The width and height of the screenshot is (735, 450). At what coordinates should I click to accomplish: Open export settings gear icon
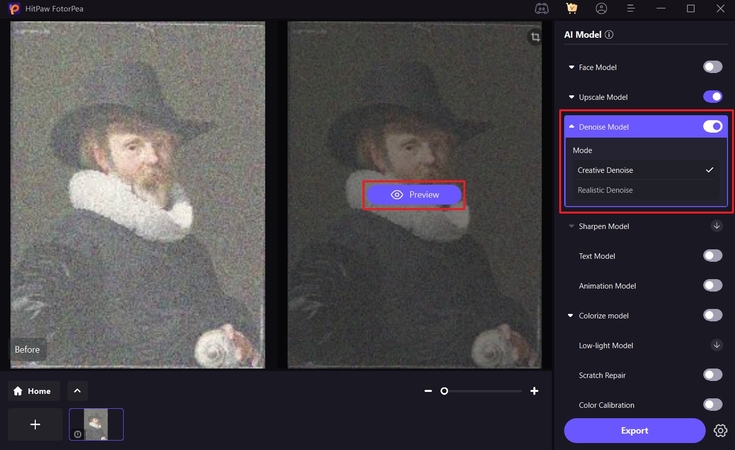(720, 430)
